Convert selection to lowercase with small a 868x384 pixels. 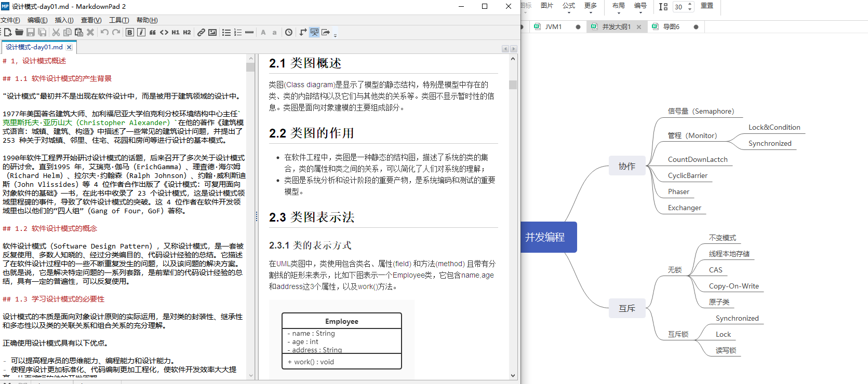[275, 32]
